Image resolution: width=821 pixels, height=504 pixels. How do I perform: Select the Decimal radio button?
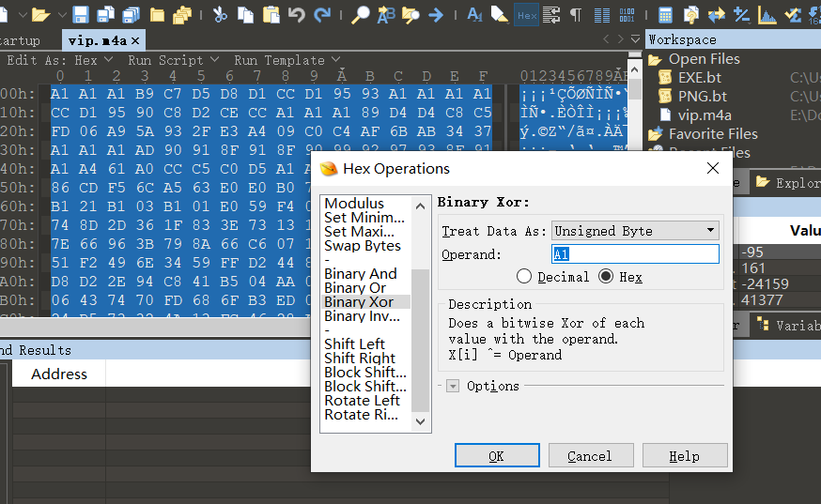[x=524, y=276]
